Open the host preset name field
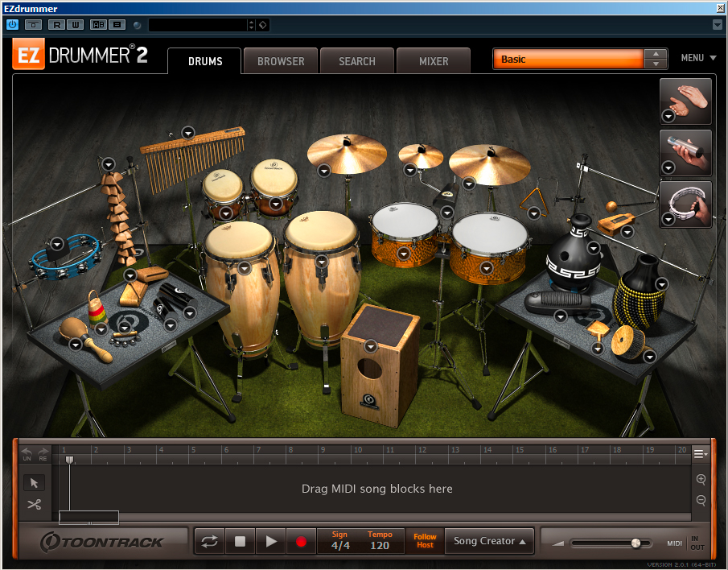The image size is (728, 570). (197, 25)
